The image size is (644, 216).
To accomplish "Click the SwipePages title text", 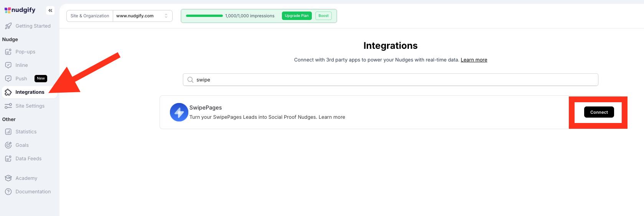I will [206, 108].
